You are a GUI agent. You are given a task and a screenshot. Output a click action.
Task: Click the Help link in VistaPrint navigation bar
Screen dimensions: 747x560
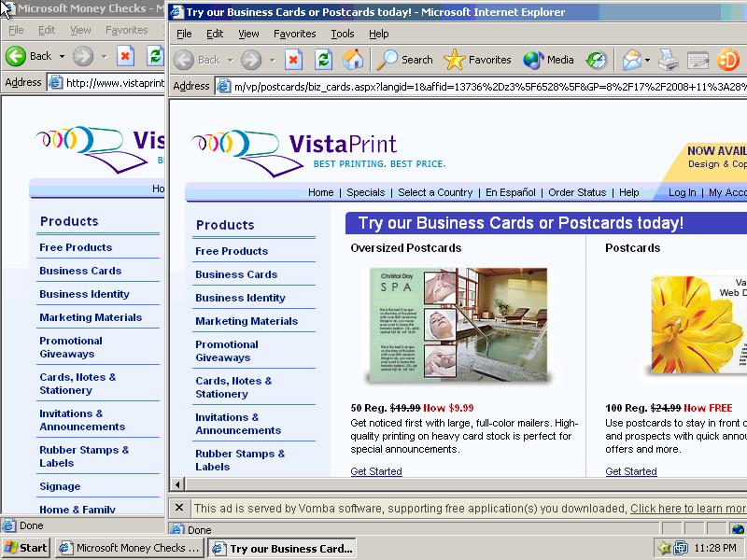[628, 192]
